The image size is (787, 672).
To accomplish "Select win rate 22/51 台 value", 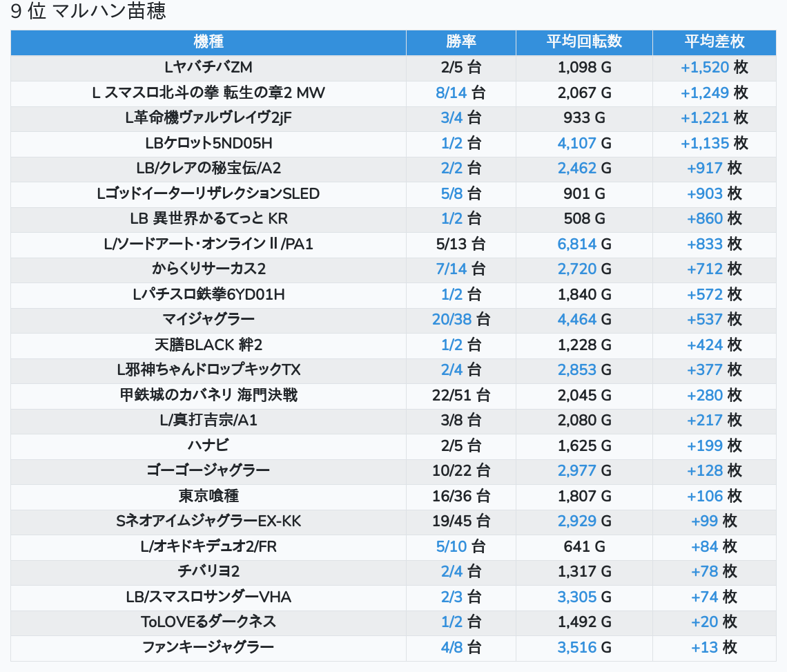I will pos(460,395).
